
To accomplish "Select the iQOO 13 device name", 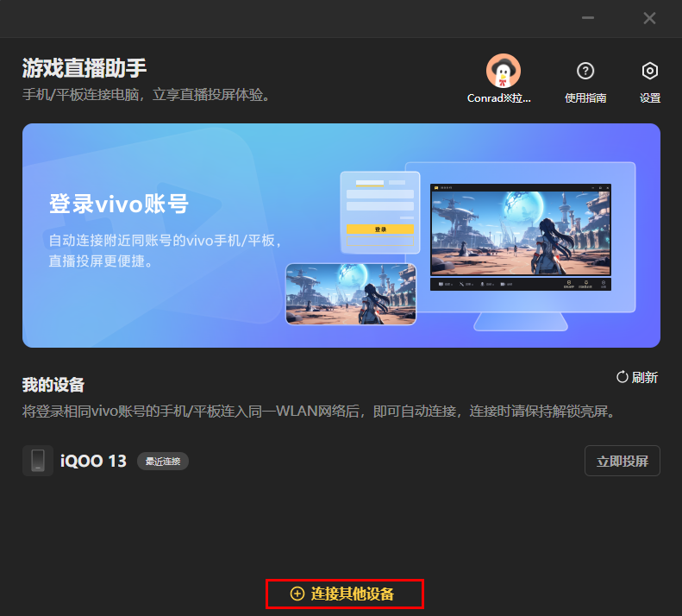I will (x=93, y=461).
